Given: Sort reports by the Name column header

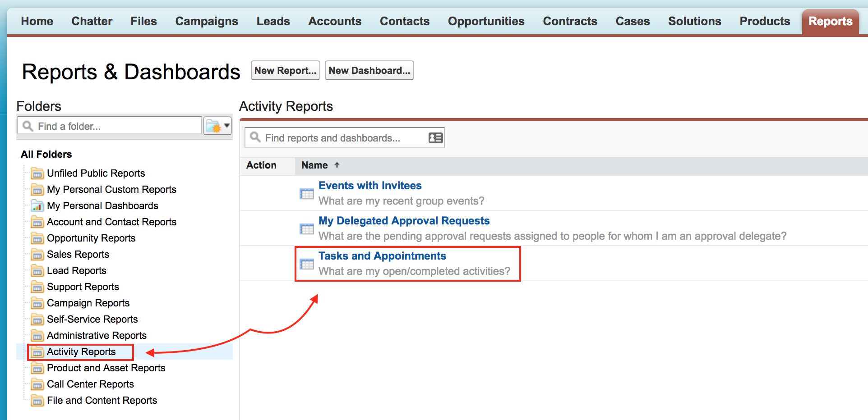Looking at the screenshot, I should coord(315,165).
